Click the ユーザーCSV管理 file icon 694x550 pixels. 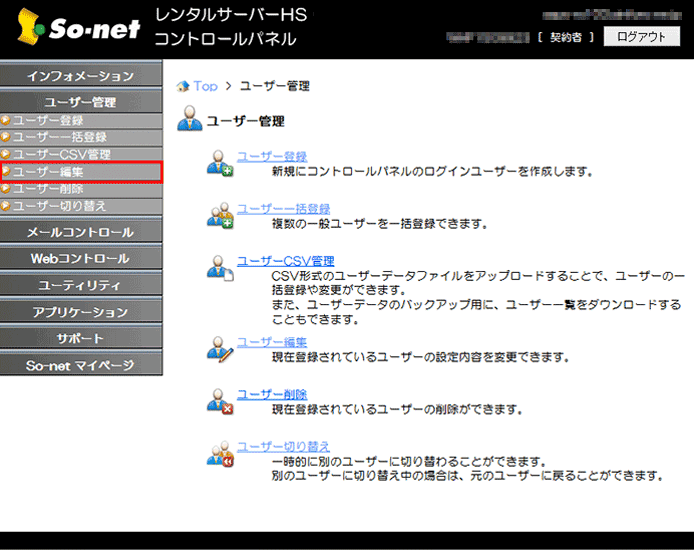pyautogui.click(x=219, y=268)
